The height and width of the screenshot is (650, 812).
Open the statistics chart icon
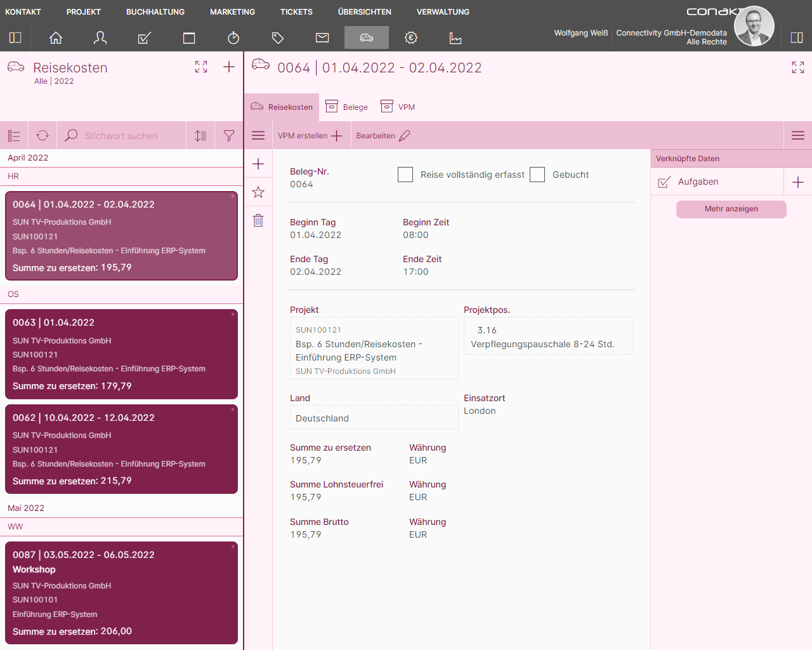455,38
